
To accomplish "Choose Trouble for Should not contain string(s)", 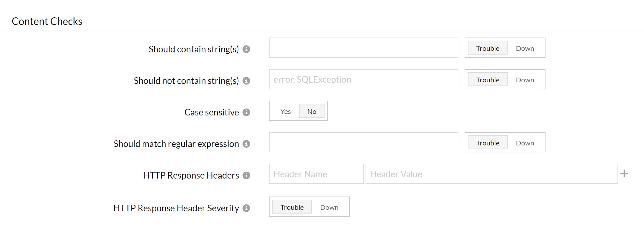I will 487,80.
